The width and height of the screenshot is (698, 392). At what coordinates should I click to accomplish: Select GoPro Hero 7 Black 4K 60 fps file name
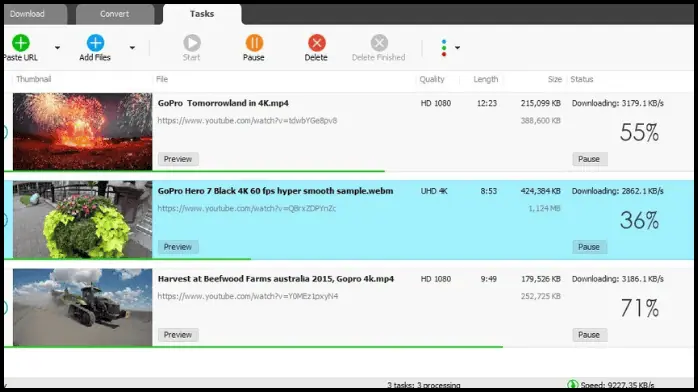pos(276,191)
